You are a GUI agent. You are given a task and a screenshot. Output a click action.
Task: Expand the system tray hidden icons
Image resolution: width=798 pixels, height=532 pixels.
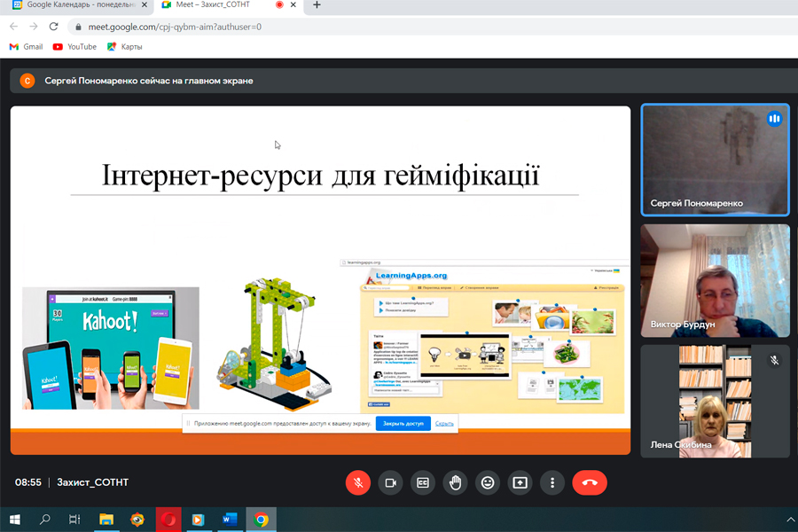(x=790, y=520)
